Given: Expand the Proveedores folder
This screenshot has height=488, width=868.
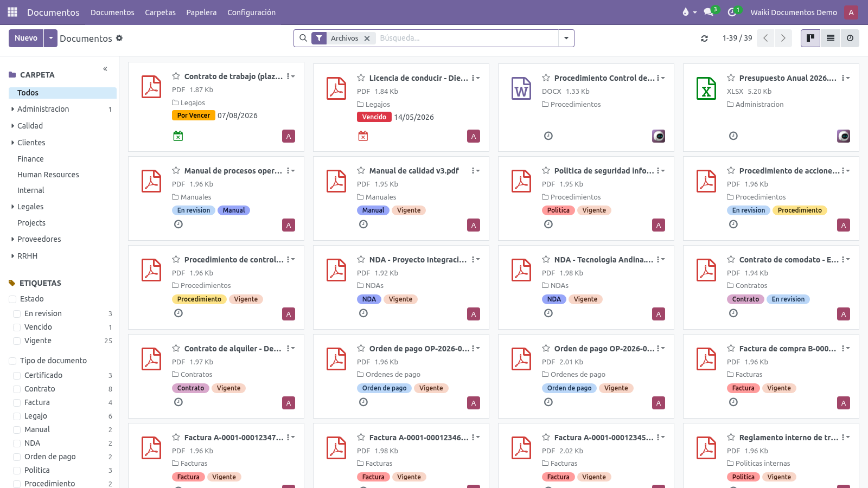Looking at the screenshot, I should [12, 239].
